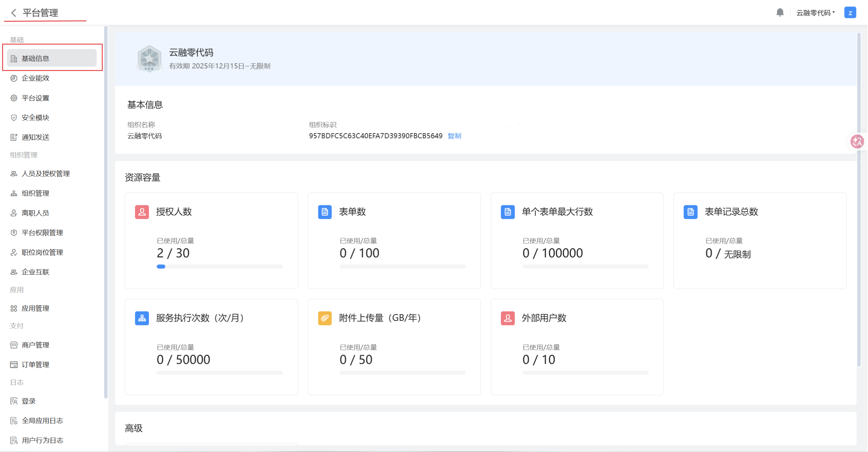Click the gear icon next to 平台设置

click(14, 97)
